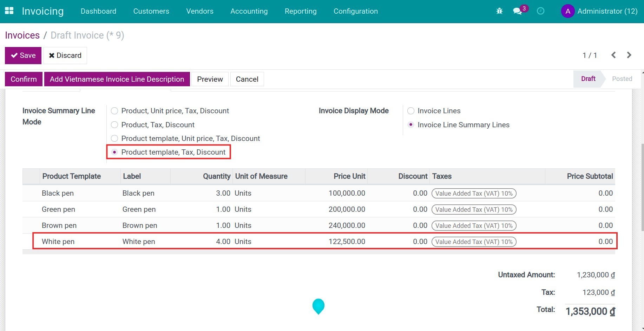The width and height of the screenshot is (644, 331).
Task: Open Taxes selector on Green pen row
Action: point(474,209)
